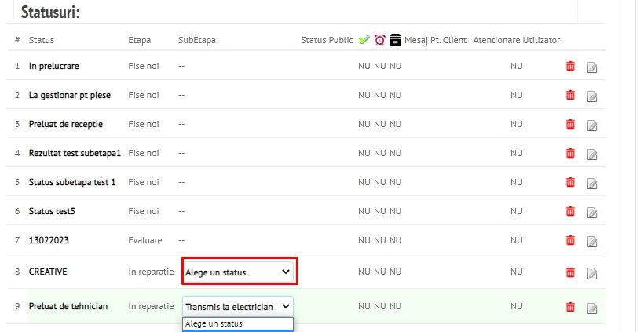This screenshot has height=332, width=644.
Task: Click the 'SubEtapa' column header
Action: (196, 40)
